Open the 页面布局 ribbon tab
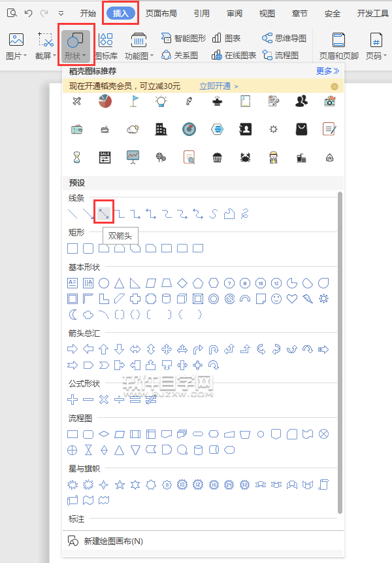Image resolution: width=392 pixels, height=563 pixels. pos(161,14)
